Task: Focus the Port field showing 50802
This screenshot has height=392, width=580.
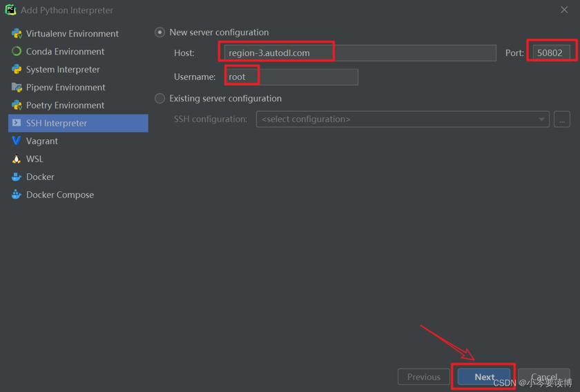Action: (551, 53)
